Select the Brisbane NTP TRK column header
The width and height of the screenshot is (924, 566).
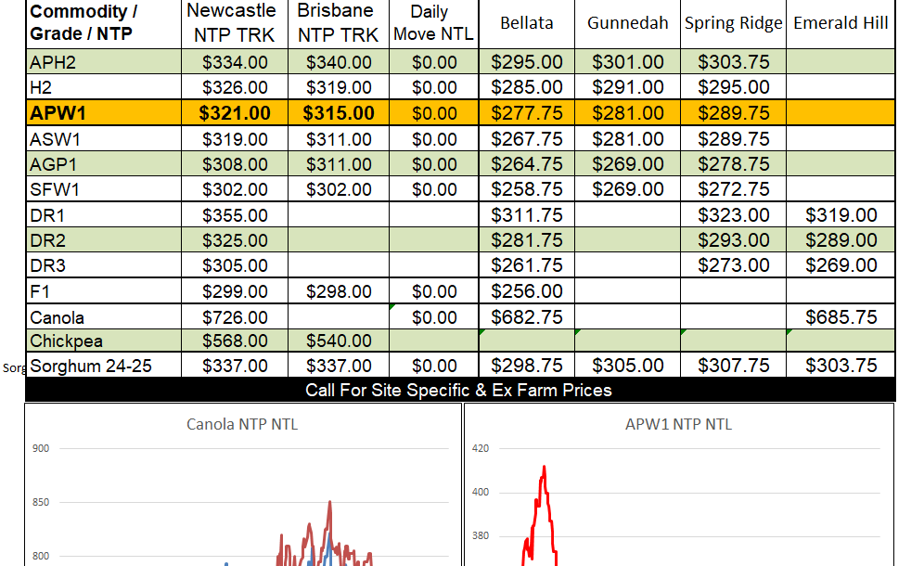click(338, 24)
